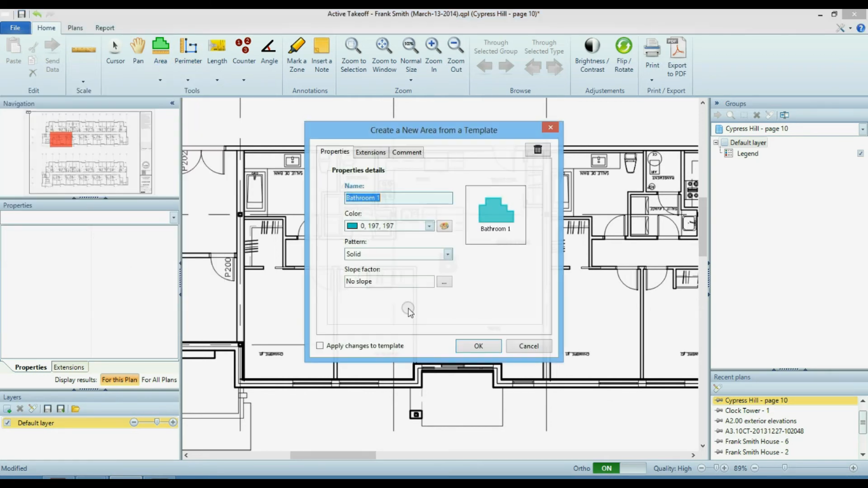868x488 pixels.
Task: Open the Cypress Hill page dropdown
Action: (862, 129)
